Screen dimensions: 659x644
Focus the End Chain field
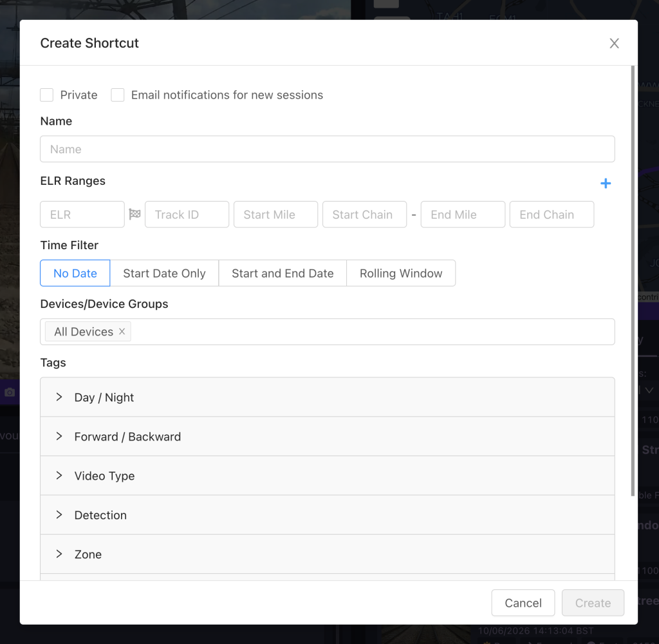(x=552, y=214)
